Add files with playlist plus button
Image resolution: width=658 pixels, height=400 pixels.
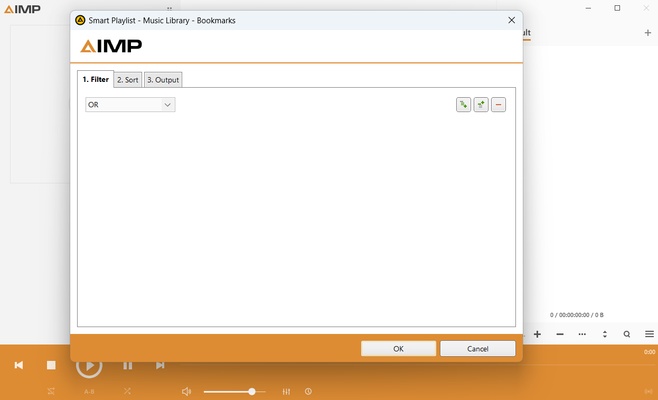(x=537, y=334)
